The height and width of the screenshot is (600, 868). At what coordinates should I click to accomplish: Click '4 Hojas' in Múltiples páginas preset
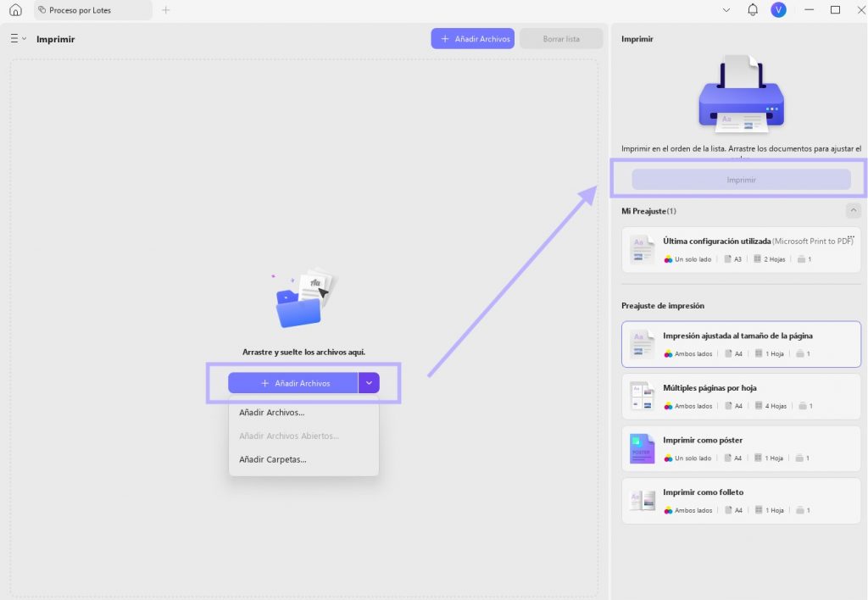click(776, 406)
